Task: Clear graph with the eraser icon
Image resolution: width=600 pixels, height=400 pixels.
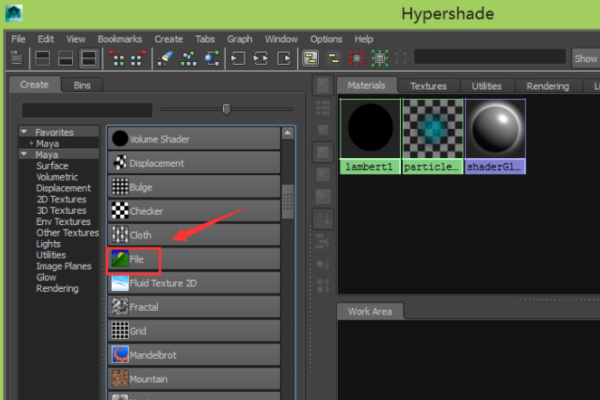Action: (x=165, y=59)
